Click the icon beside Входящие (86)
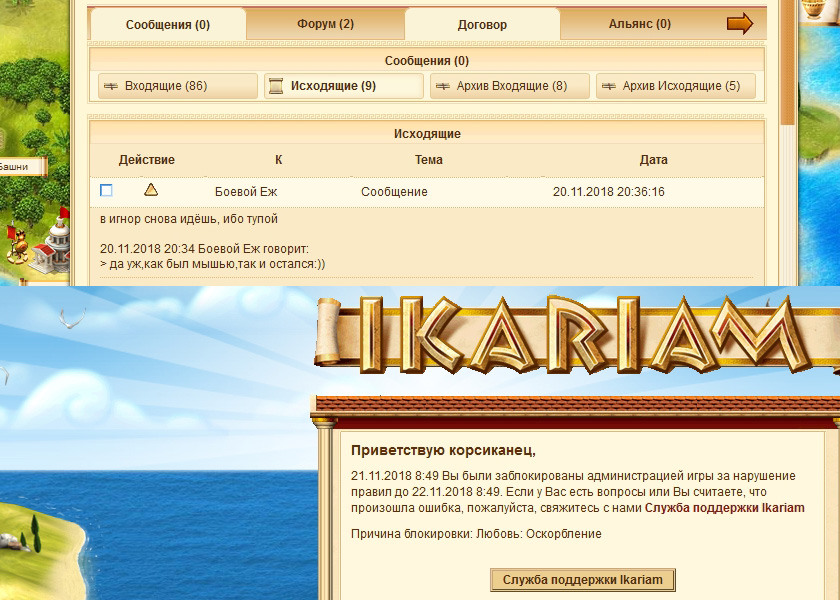Screen dimensions: 840x600 click(x=111, y=86)
